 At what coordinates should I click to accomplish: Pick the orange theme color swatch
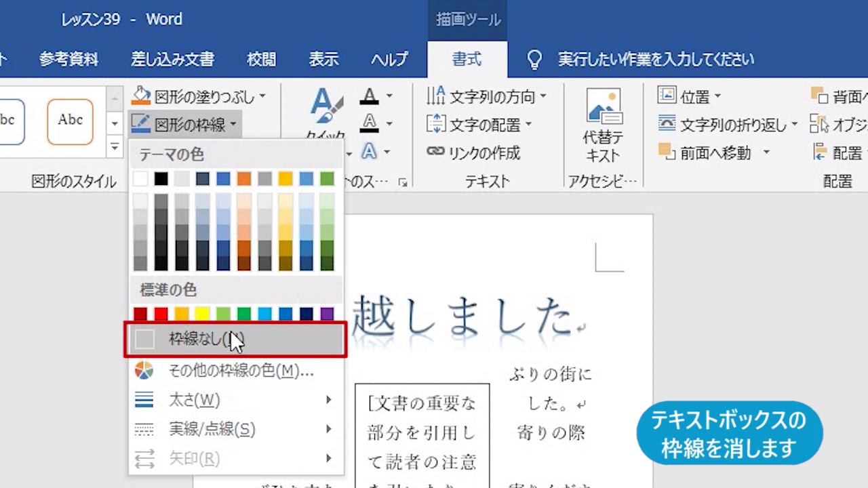pos(244,179)
